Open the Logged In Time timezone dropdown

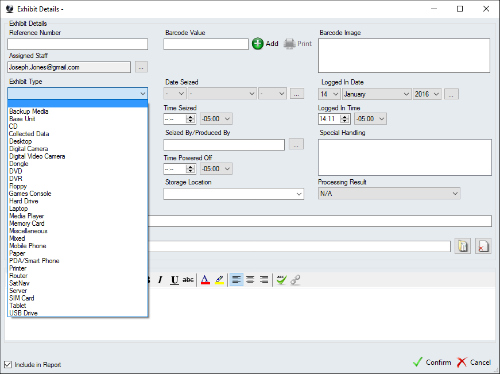coord(370,119)
